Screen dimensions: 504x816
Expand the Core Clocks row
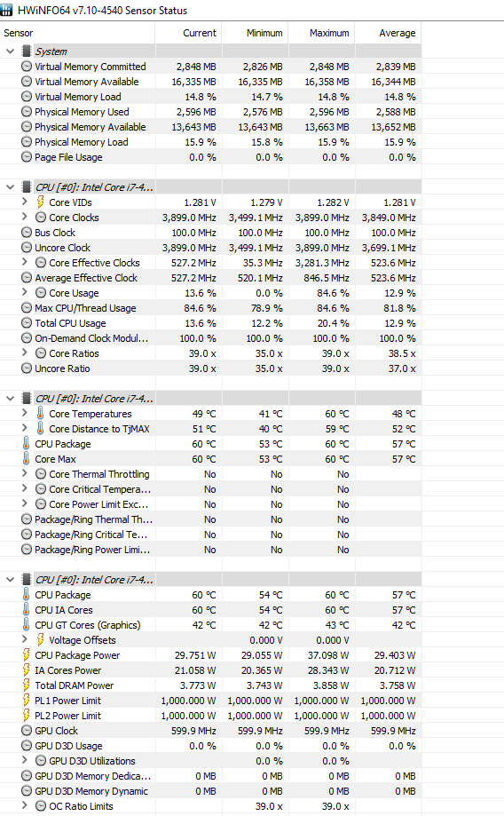click(25, 217)
